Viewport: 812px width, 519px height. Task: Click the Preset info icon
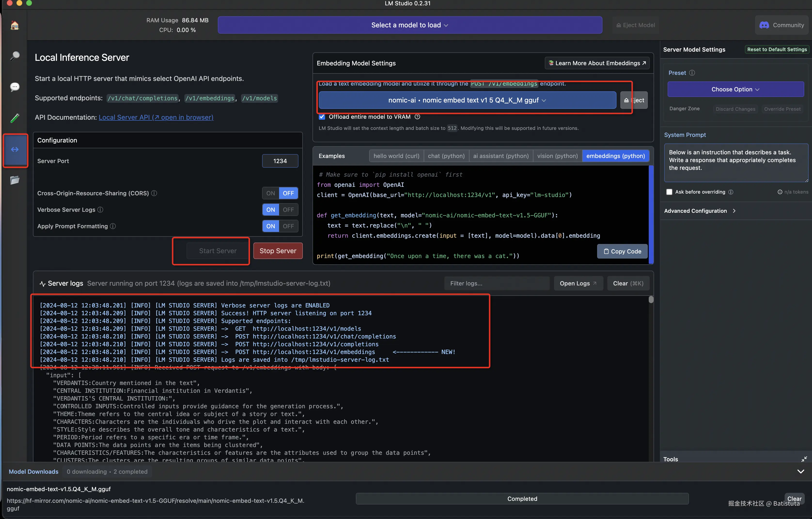coord(692,73)
